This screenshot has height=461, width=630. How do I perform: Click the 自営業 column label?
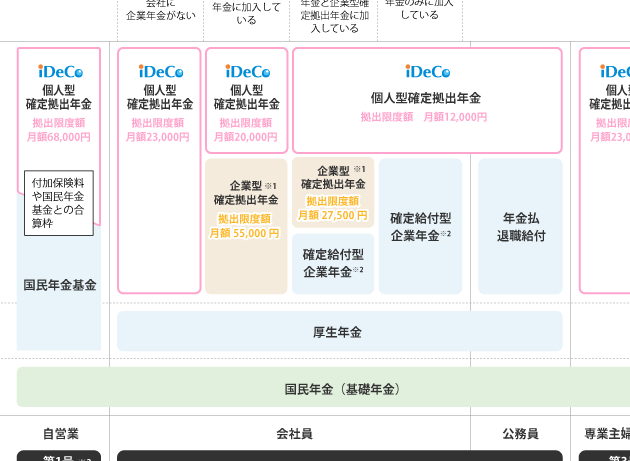[x=61, y=434]
